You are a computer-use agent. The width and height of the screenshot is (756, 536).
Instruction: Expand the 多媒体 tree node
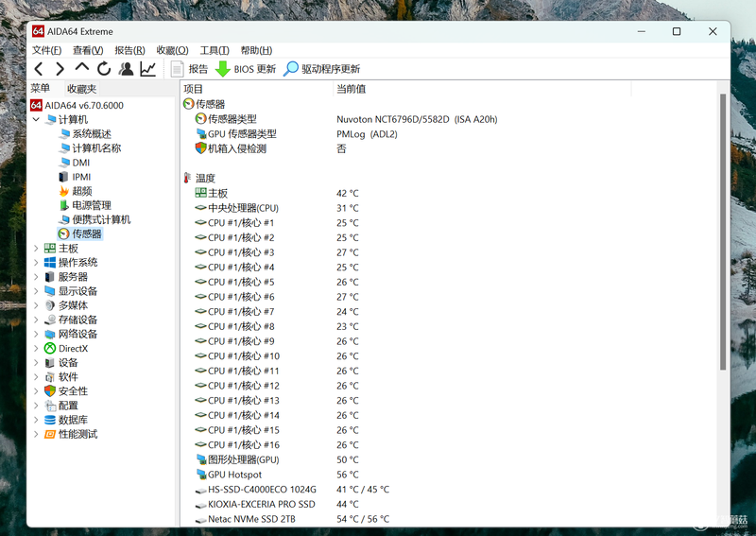(36, 305)
